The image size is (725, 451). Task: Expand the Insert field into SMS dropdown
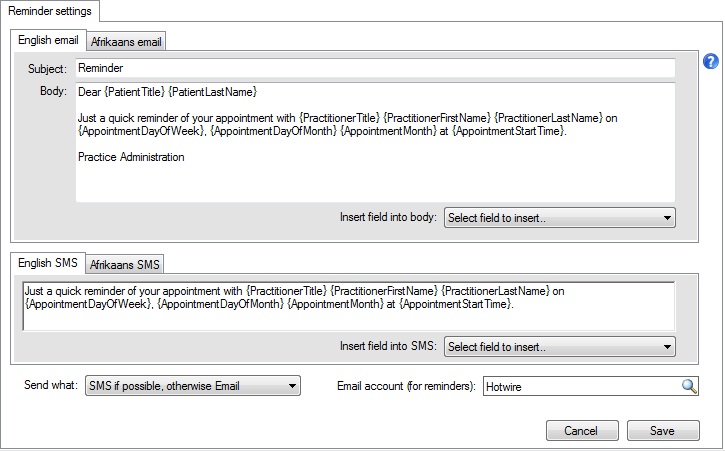coord(559,347)
